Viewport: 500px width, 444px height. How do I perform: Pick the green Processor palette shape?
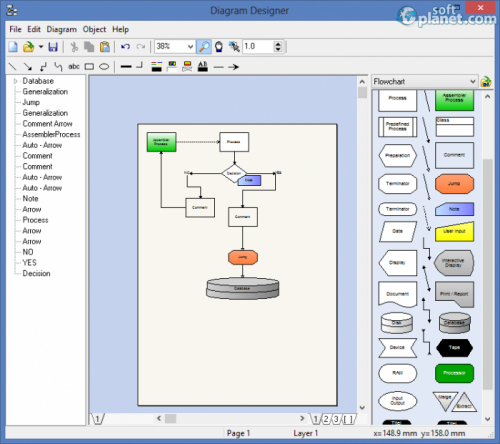(x=454, y=373)
